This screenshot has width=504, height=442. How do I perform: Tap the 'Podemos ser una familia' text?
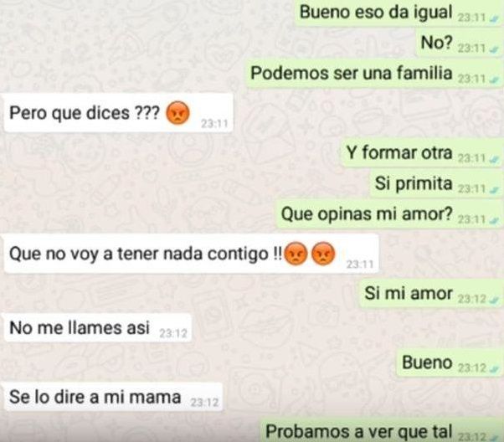click(x=352, y=73)
